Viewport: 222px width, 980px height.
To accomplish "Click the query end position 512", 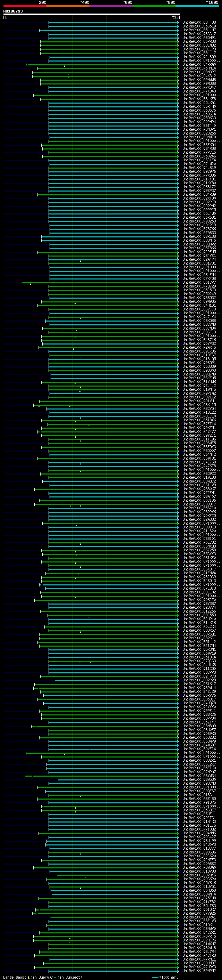I will [x=175, y=17].
